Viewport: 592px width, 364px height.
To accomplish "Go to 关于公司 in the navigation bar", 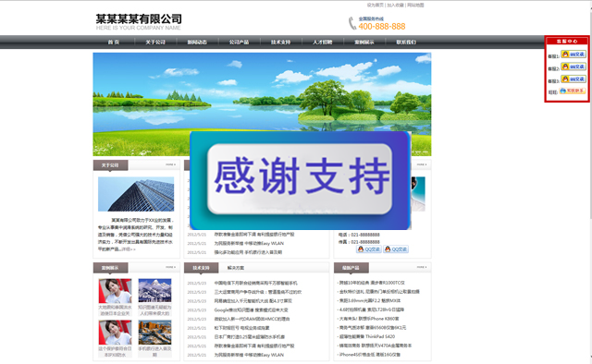I will pos(155,42).
